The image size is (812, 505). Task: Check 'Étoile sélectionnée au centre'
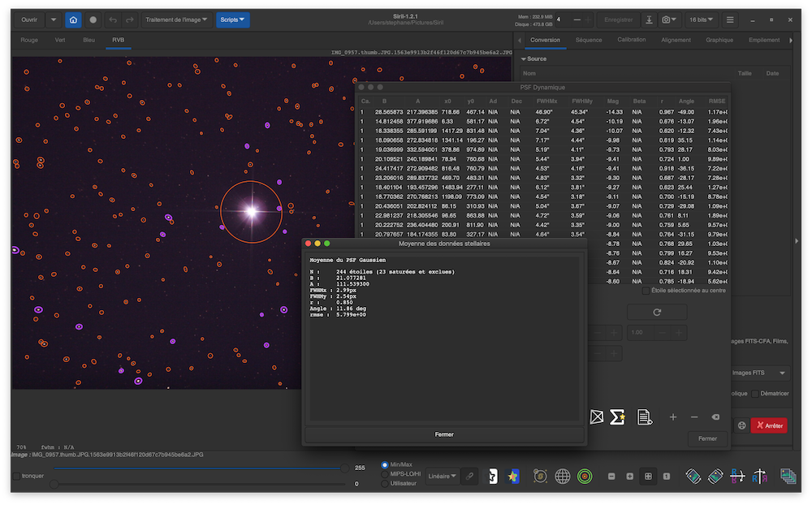pyautogui.click(x=646, y=290)
